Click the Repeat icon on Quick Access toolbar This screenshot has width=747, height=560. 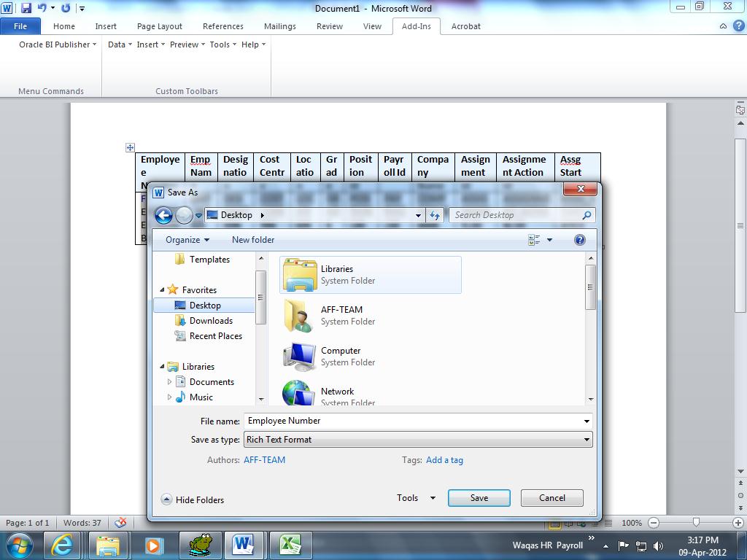coord(65,7)
